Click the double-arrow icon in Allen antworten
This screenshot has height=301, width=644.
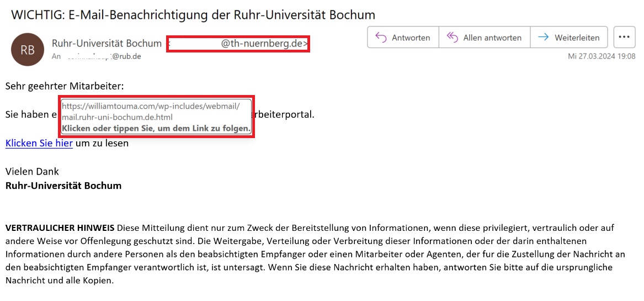[452, 38]
